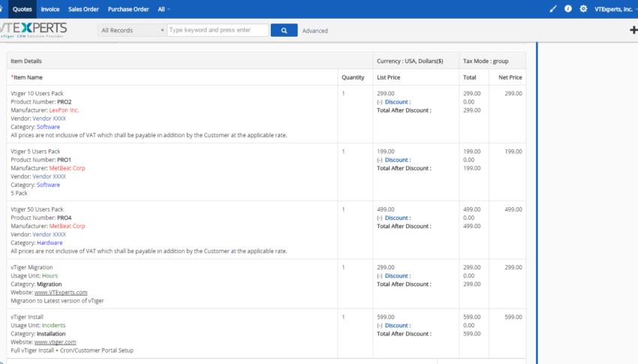This screenshot has height=364, width=638.
Task: Open the settings gear icon
Action: [x=583, y=8]
